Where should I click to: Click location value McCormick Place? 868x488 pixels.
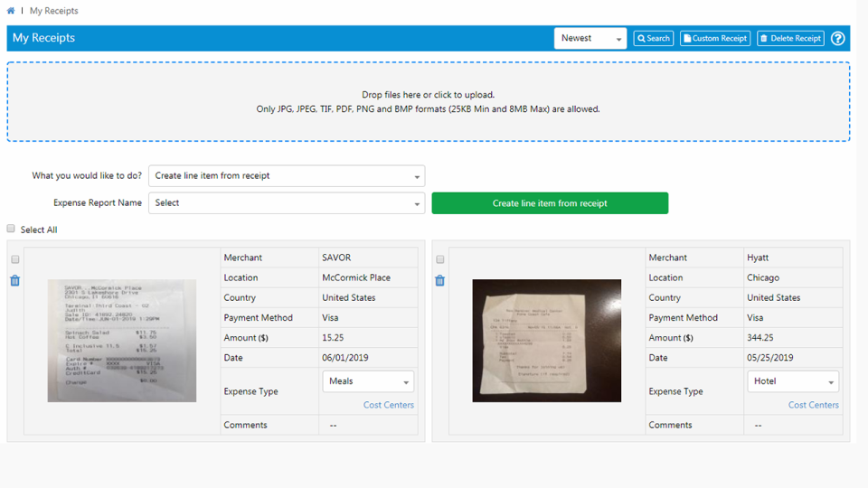[356, 277]
